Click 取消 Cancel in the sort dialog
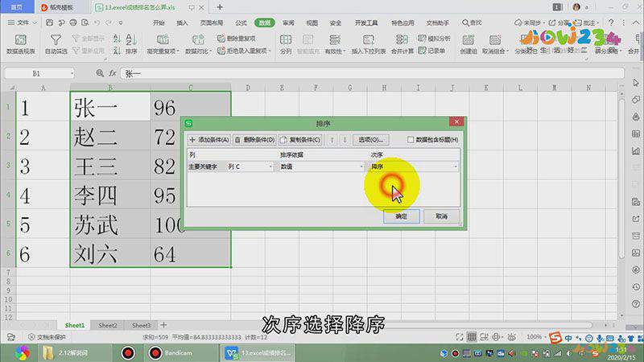 tap(441, 216)
